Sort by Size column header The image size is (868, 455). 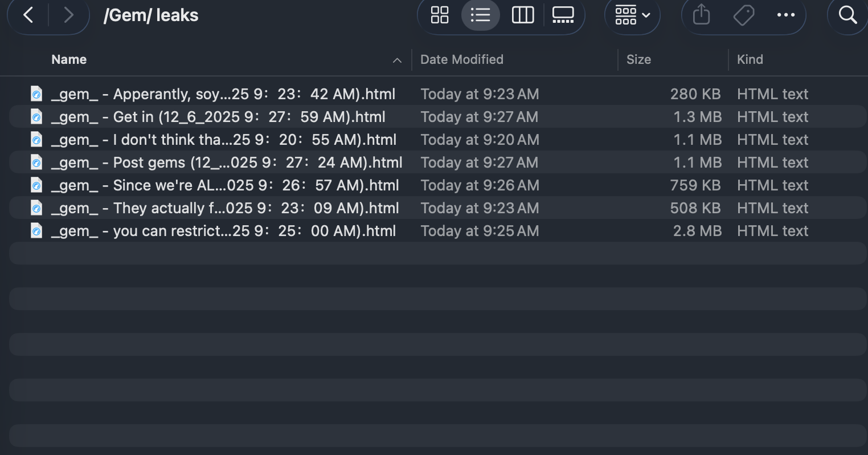tap(638, 60)
